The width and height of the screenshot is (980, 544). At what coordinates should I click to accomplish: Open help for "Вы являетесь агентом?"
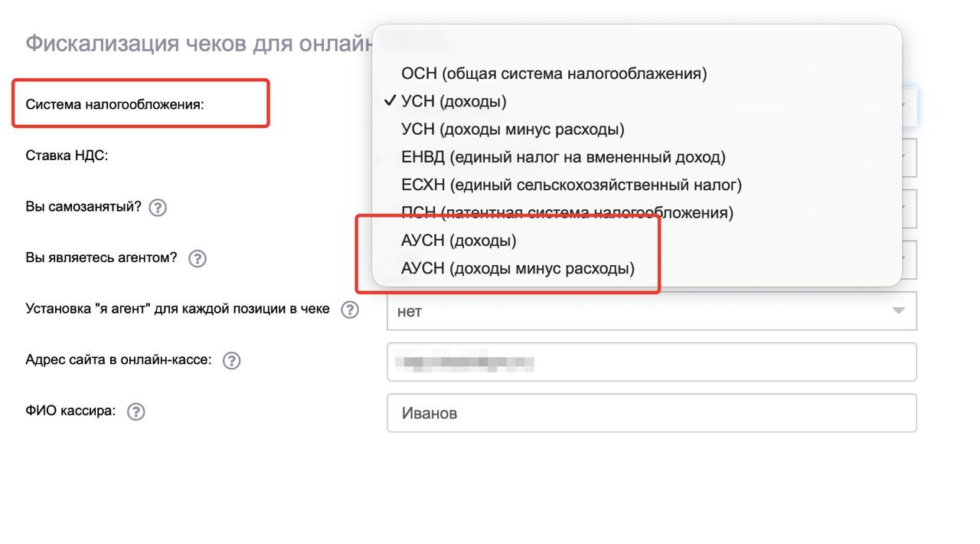pos(197,259)
